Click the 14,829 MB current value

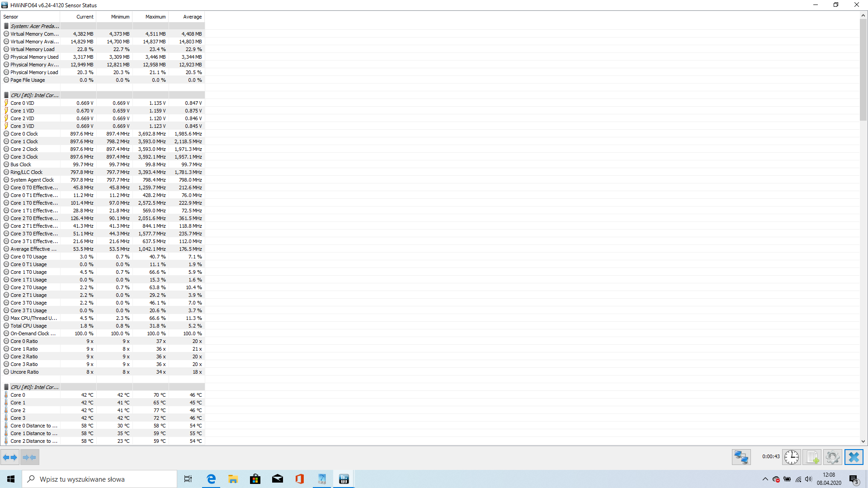[x=82, y=42]
